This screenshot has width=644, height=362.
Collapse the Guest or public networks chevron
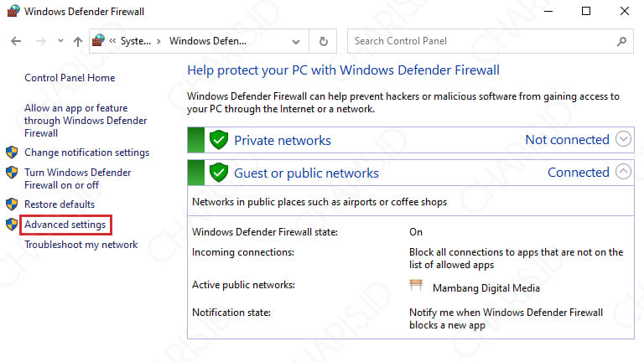pos(623,172)
